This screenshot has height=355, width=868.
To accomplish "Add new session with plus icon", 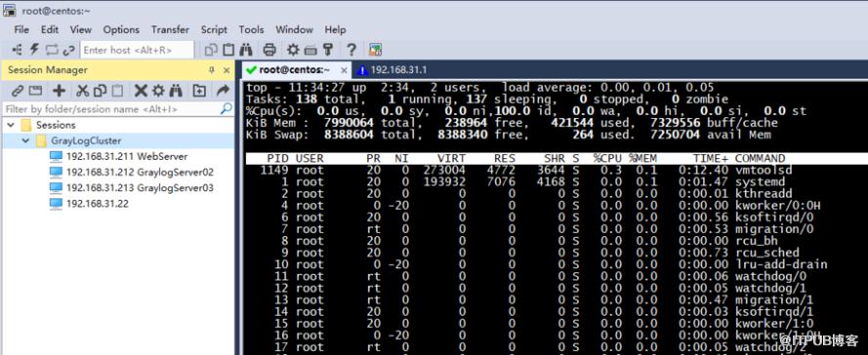I will point(59,91).
